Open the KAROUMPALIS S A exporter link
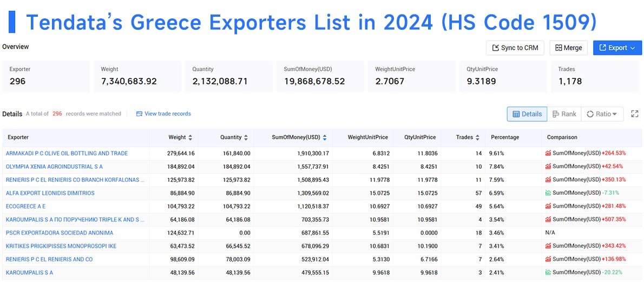644x284 pixels. pos(30,273)
